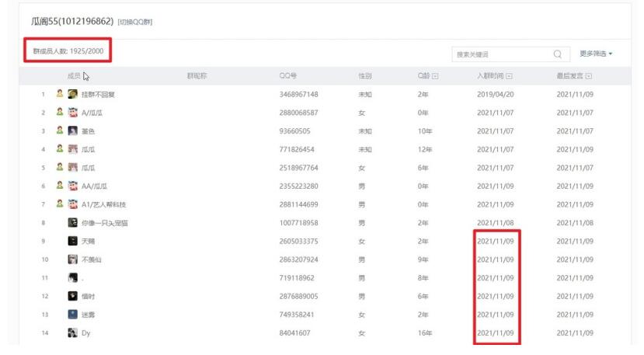
Task: Click inside the 搜索关键词 search field
Action: point(501,54)
